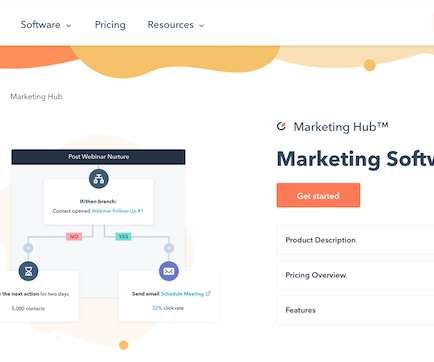Click the Webinar Follow Up #1 link
Viewport: 434px width, 362px height.
pos(117,211)
